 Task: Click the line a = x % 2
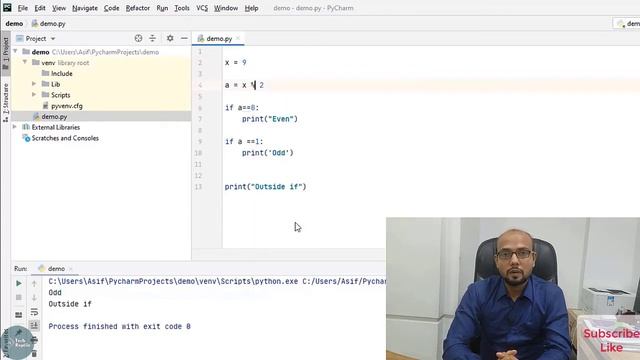244,85
